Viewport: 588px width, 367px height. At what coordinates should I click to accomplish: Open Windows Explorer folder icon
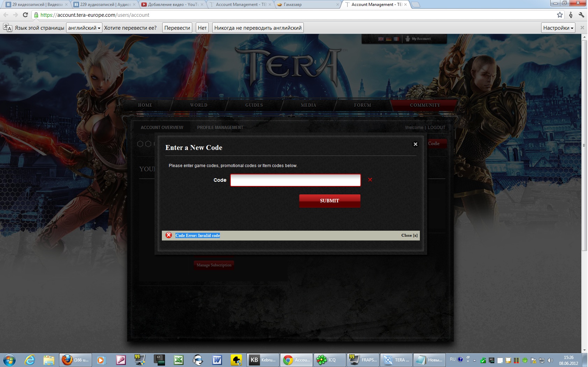coord(49,360)
